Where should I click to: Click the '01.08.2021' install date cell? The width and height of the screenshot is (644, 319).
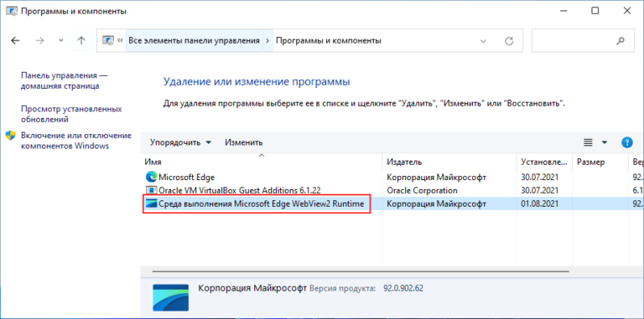(539, 203)
